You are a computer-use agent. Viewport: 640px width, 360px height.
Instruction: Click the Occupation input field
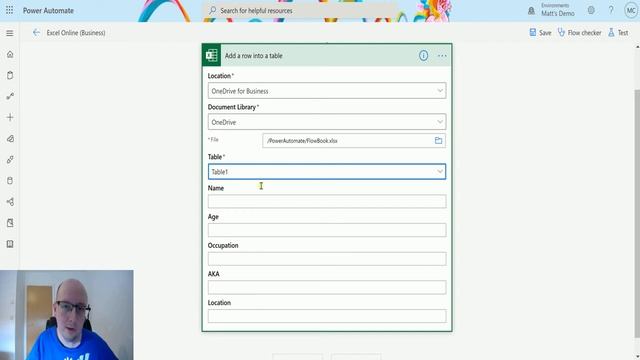tap(327, 259)
